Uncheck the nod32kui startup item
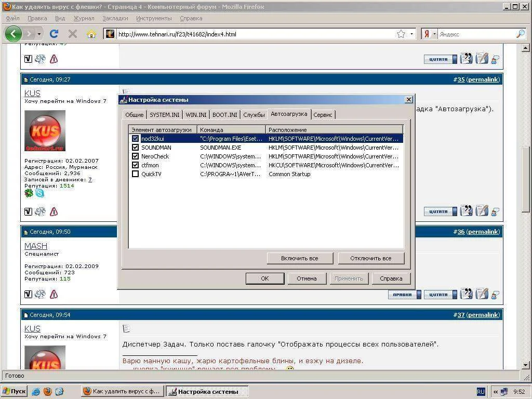The image size is (532, 399). [136, 138]
